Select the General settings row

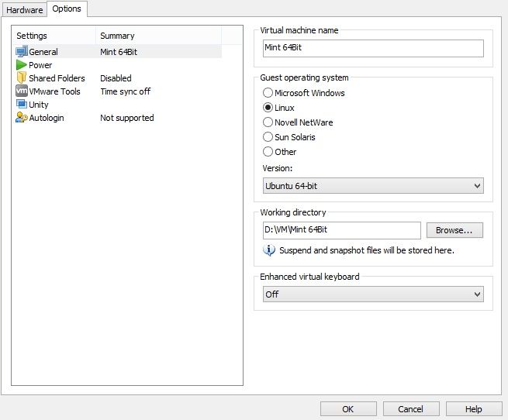[118, 51]
